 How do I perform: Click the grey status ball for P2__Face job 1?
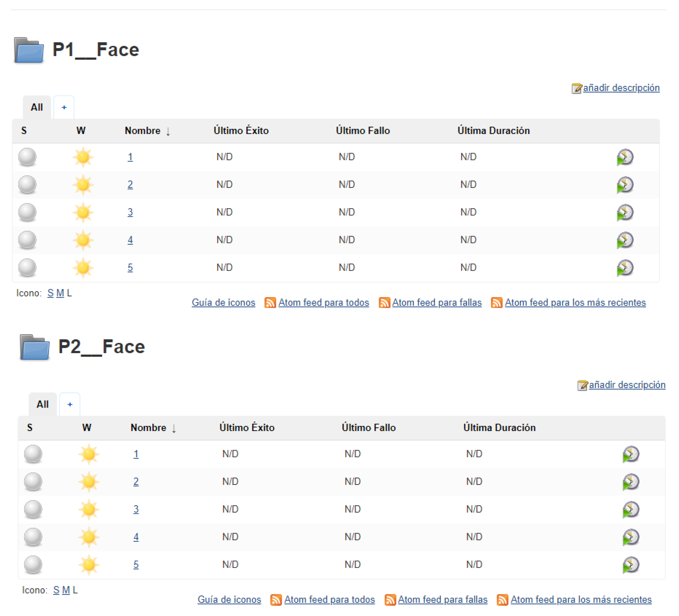click(x=33, y=454)
